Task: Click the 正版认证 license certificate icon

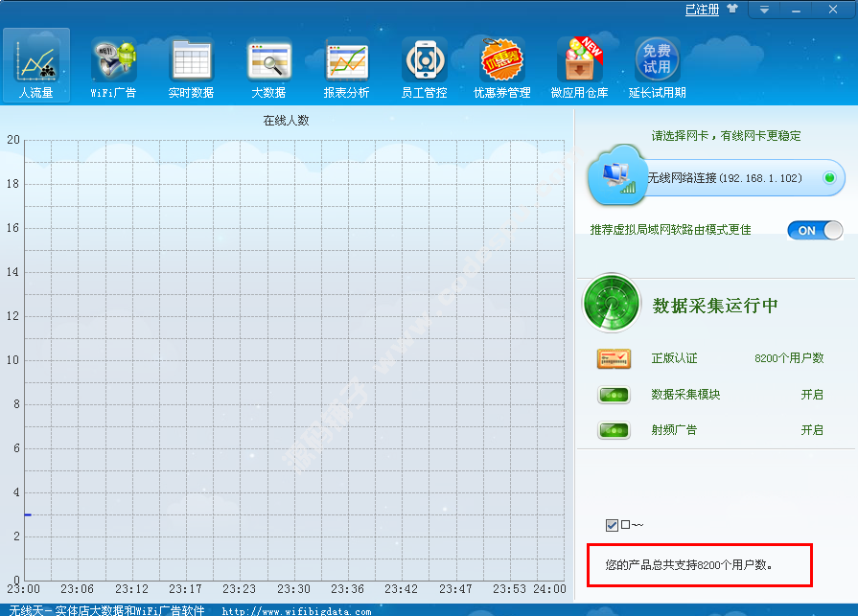Action: coord(614,359)
